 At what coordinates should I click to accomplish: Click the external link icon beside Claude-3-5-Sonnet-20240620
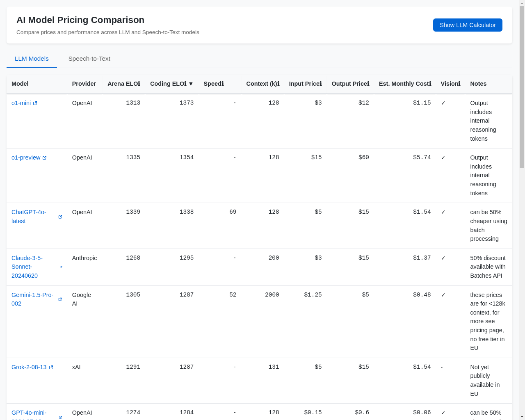(x=61, y=267)
